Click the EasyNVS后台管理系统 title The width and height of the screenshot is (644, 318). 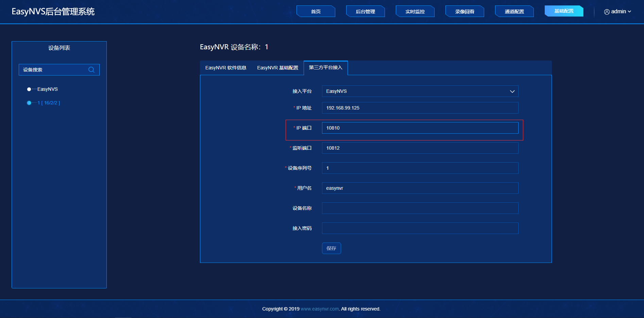tap(53, 12)
